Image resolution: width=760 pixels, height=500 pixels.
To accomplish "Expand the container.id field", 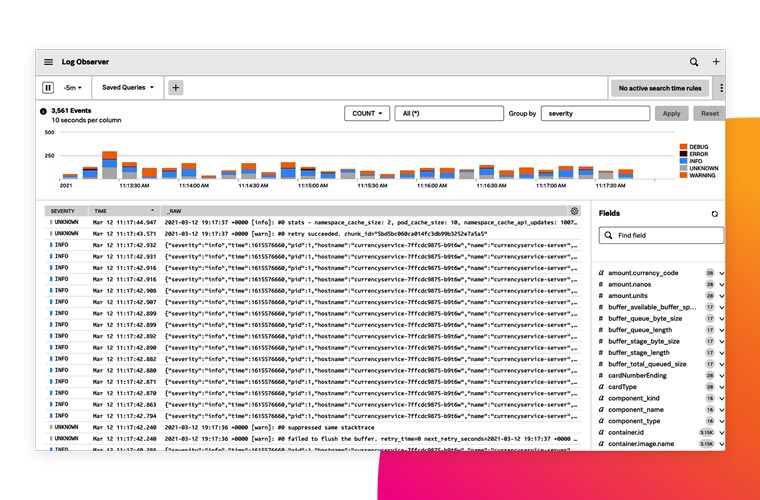I will [x=722, y=433].
